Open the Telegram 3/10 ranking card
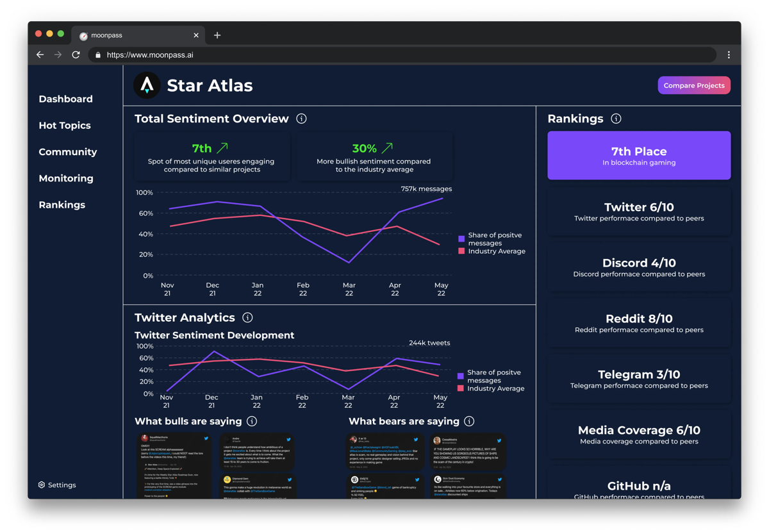Viewport: 769px width, 532px height. point(639,379)
